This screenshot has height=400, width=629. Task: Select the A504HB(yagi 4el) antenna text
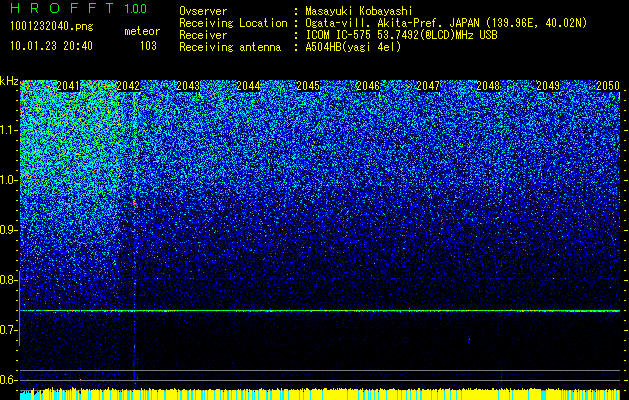click(353, 47)
